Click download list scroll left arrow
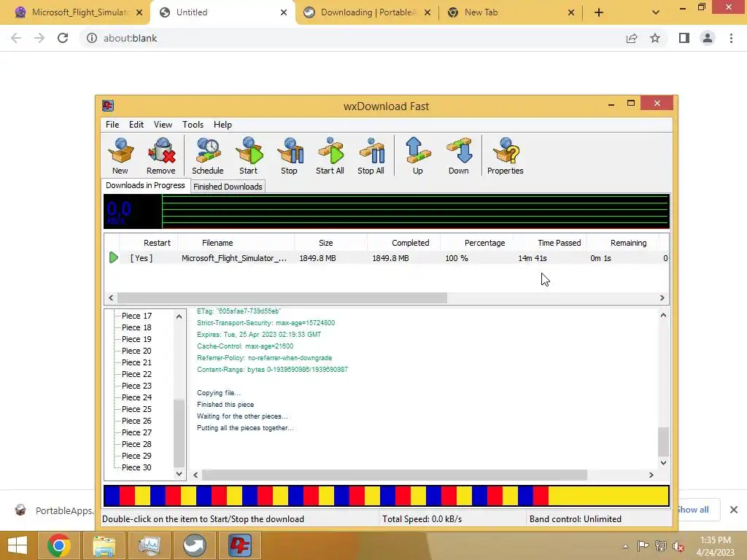The width and height of the screenshot is (747, 560). click(x=111, y=297)
